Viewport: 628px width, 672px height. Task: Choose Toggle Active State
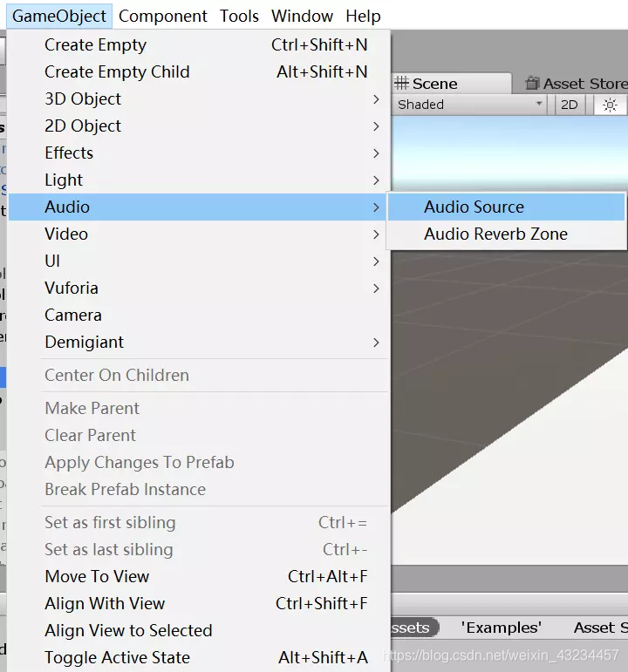click(x=199, y=657)
